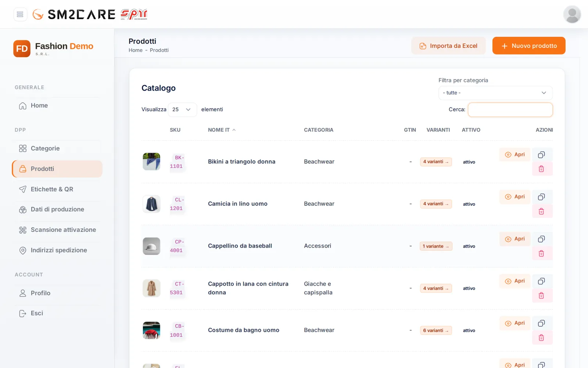Click the Home breadcrumb link
Viewport: 588px width, 368px height.
click(136, 50)
